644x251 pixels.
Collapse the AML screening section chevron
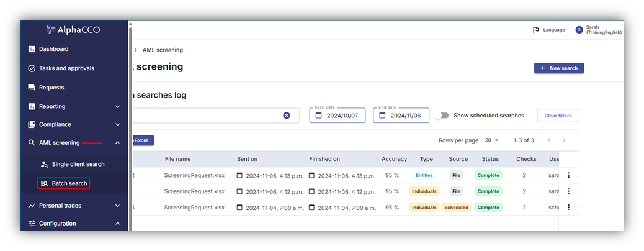pyautogui.click(x=117, y=143)
